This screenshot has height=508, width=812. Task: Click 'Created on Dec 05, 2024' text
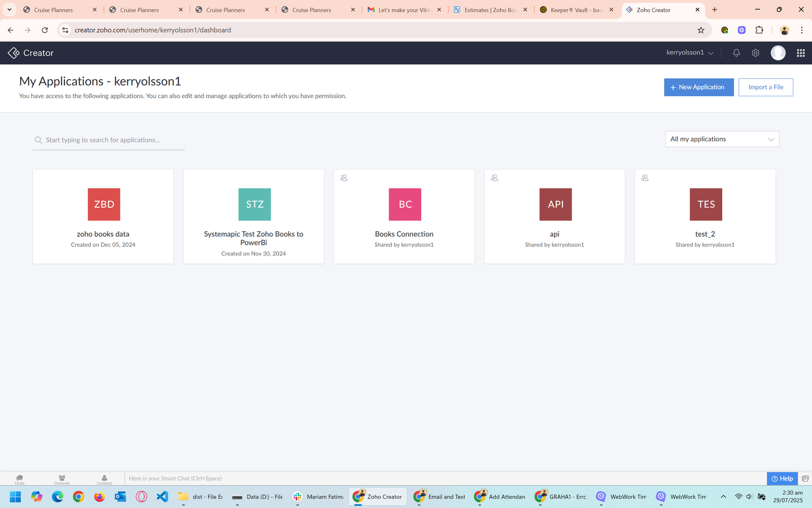pyautogui.click(x=103, y=245)
